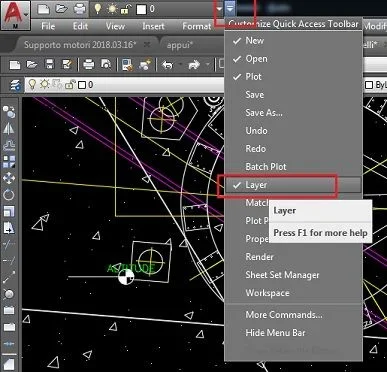
Task: Click the Open file icon in Standard toolbar
Action: pos(32,64)
